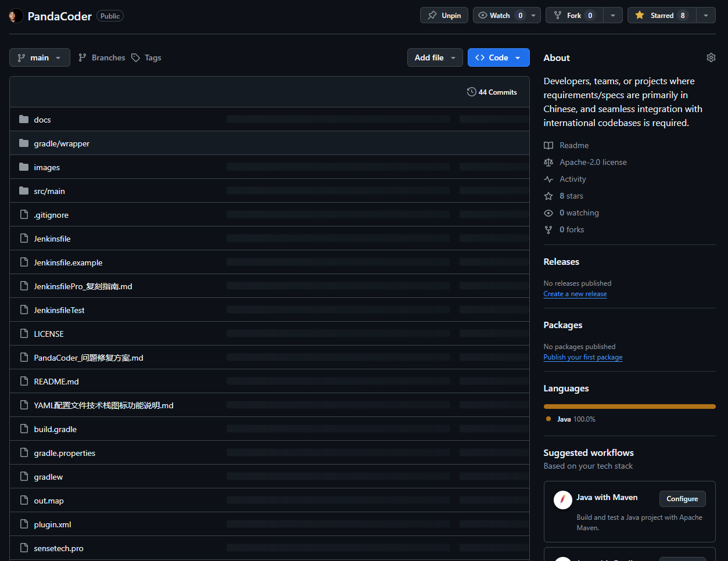The width and height of the screenshot is (728, 561).
Task: Open the JenkinsfileTest file
Action: click(x=59, y=310)
